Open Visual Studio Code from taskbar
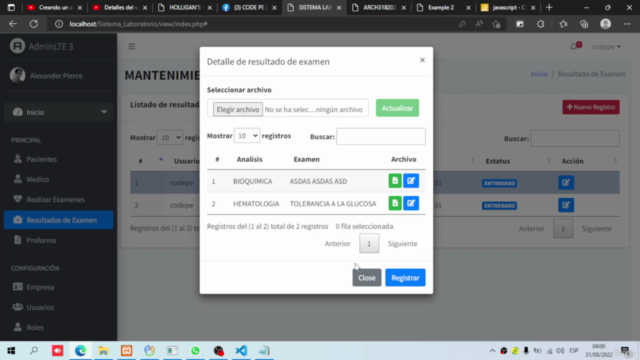The height and width of the screenshot is (360, 640). tap(241, 351)
